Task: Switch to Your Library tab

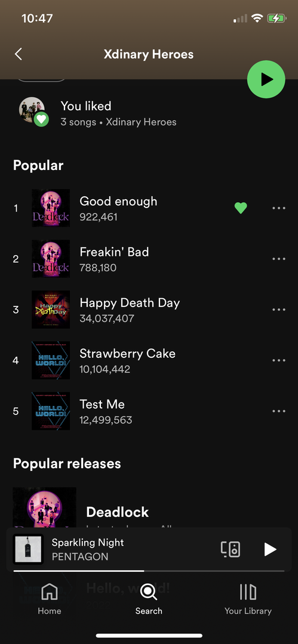Action: click(x=248, y=599)
